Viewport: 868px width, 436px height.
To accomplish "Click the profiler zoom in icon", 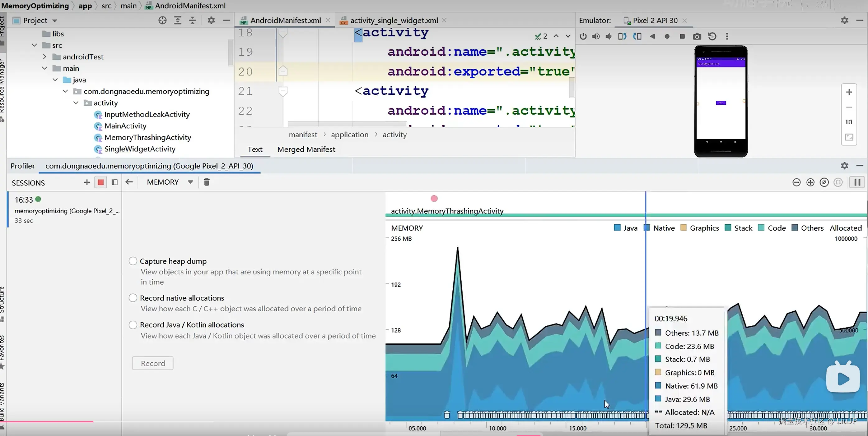I will pos(810,182).
